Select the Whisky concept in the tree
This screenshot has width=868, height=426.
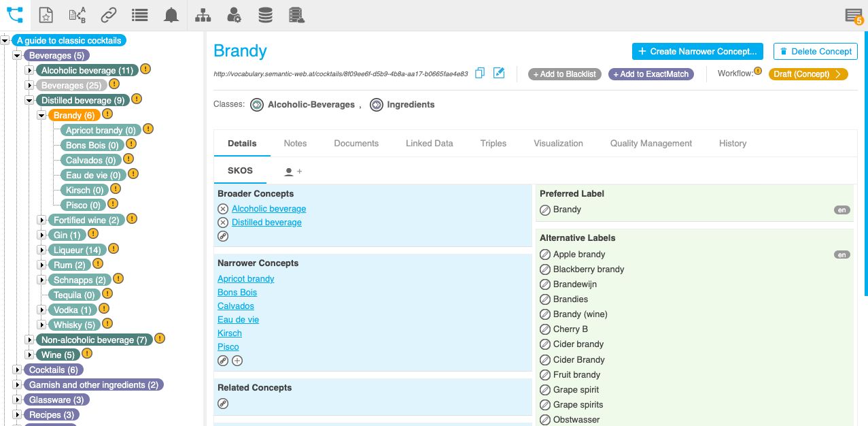(x=72, y=325)
